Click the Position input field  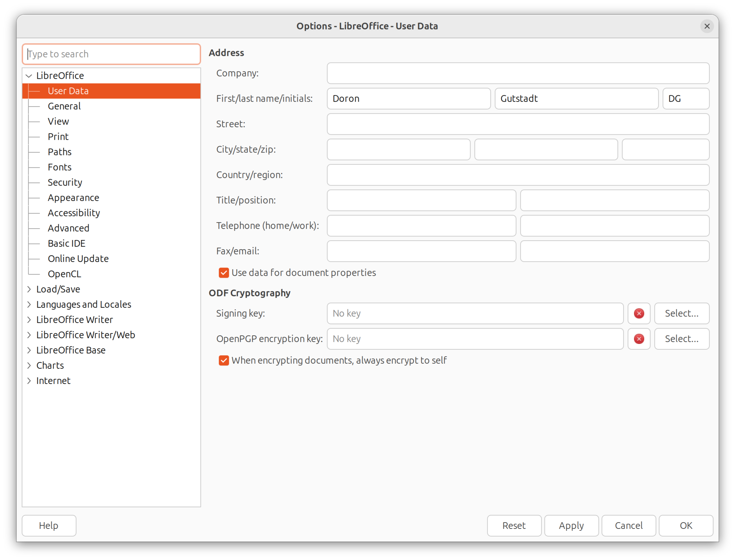[x=615, y=200]
